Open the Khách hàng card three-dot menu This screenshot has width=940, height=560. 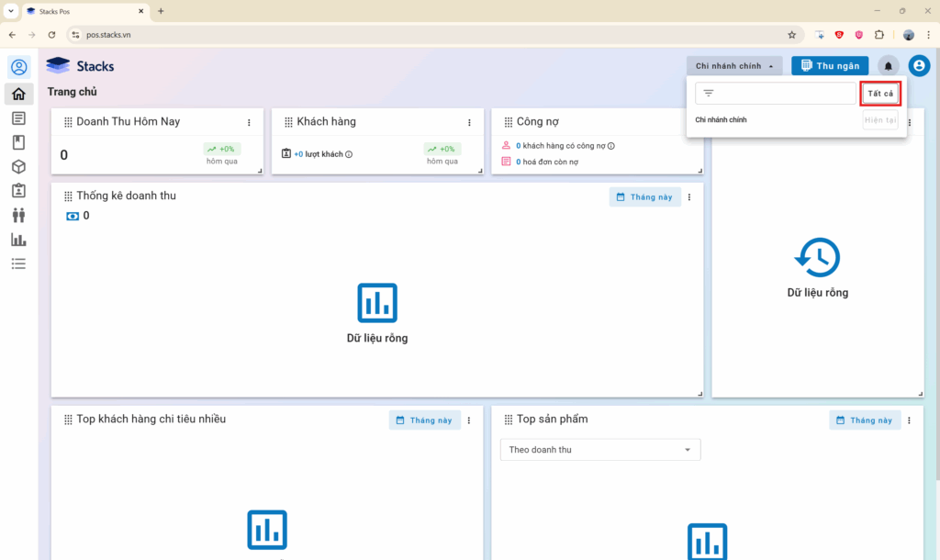point(469,122)
